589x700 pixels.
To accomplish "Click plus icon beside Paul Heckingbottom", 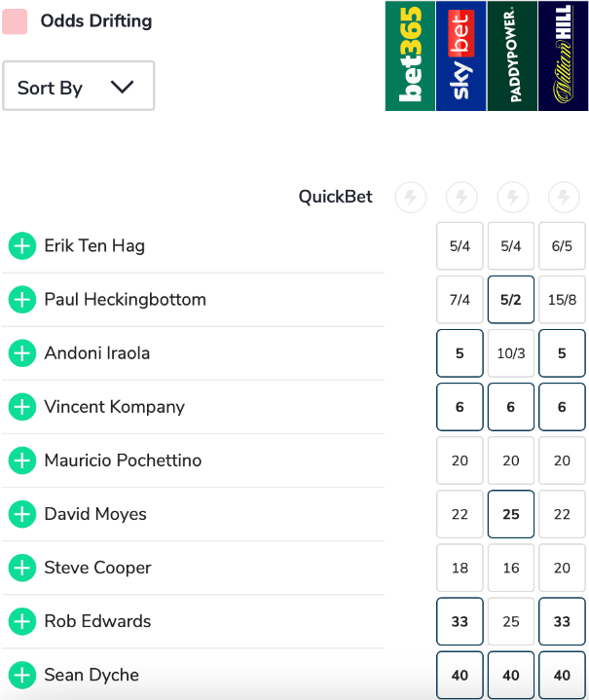I will 21,300.
